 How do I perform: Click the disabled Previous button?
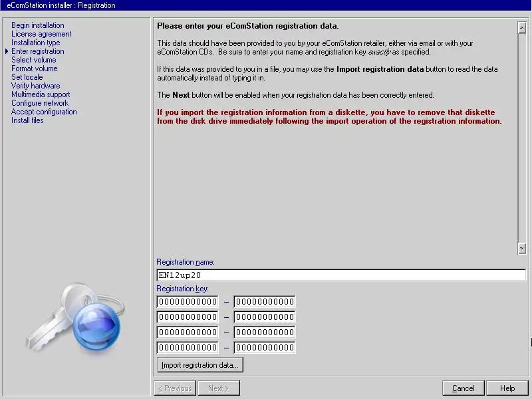(175, 388)
